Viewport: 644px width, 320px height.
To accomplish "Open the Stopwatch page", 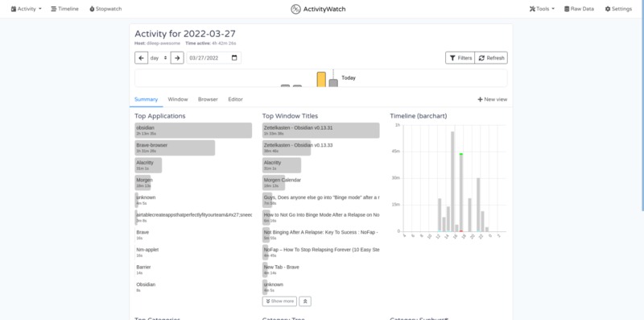I will (x=105, y=9).
